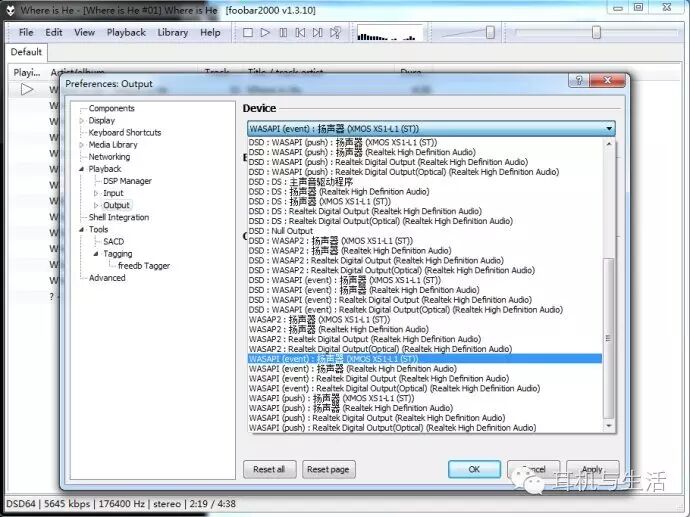
Task: Open the Library menu
Action: 172,33
